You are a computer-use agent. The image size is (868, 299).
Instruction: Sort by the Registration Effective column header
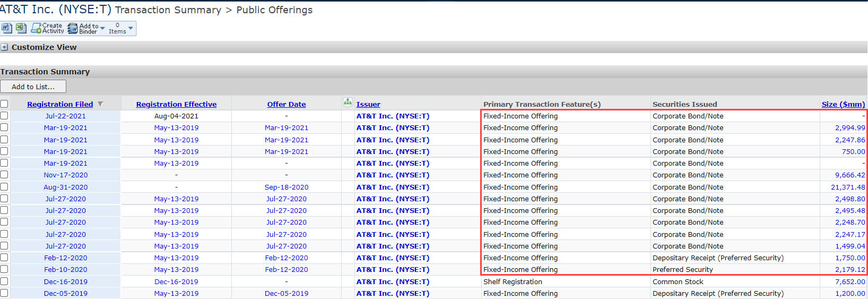point(176,104)
